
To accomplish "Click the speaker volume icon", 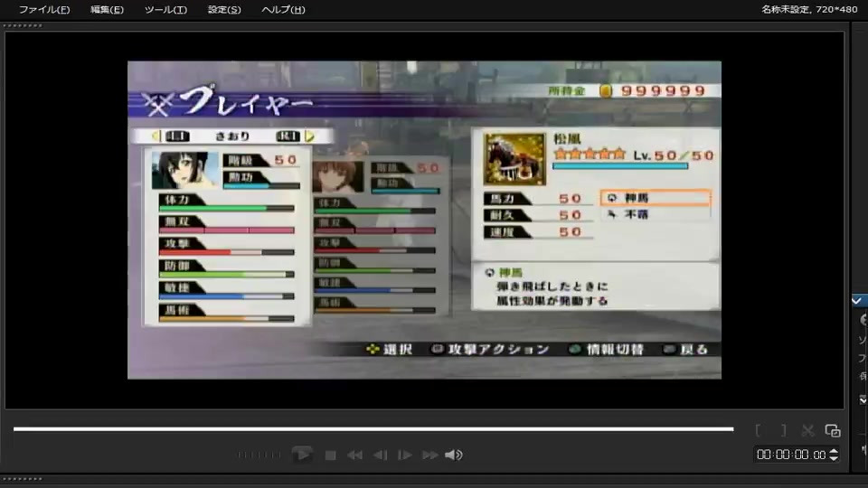I will 453,455.
